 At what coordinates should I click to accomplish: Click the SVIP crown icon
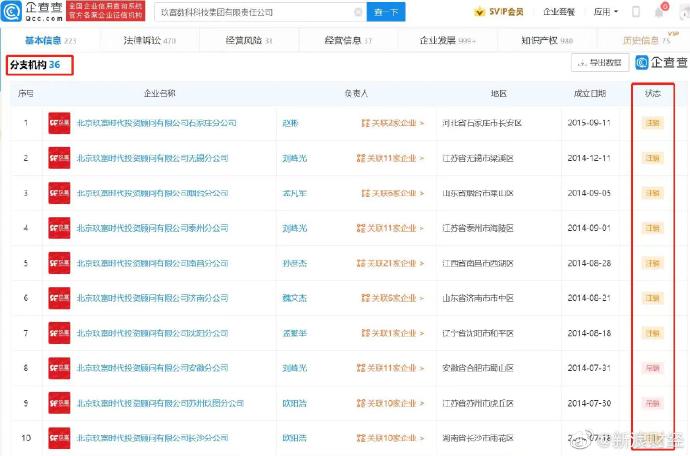point(479,12)
